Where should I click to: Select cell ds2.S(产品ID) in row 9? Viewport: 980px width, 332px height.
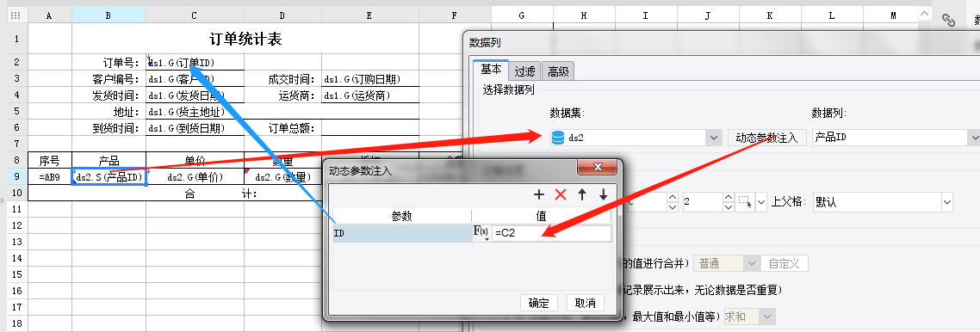point(109,176)
